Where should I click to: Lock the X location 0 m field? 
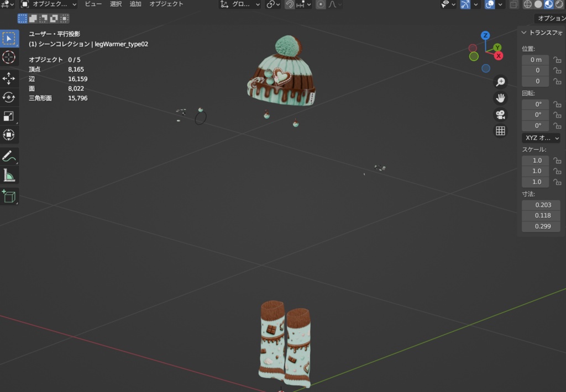(557, 60)
